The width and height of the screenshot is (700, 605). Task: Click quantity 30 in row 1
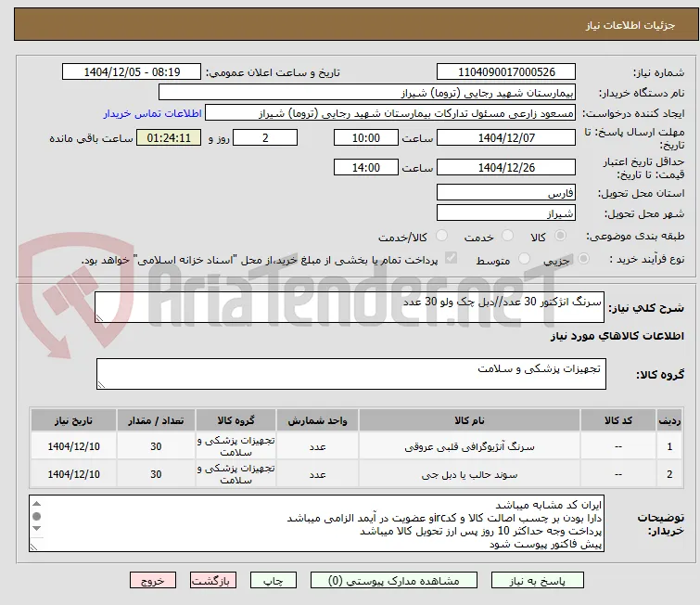click(x=156, y=446)
